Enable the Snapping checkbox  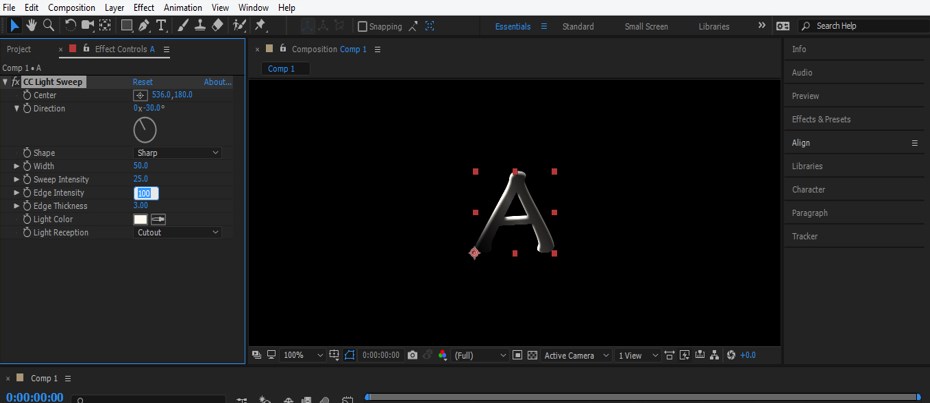point(362,26)
